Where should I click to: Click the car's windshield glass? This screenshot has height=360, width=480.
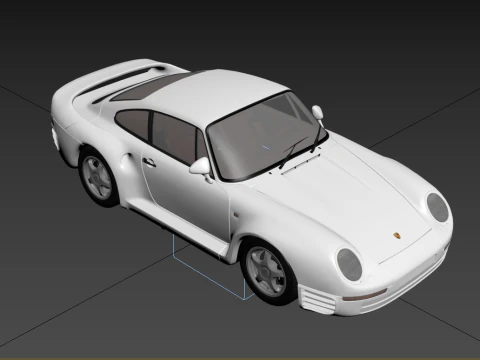tap(267, 137)
